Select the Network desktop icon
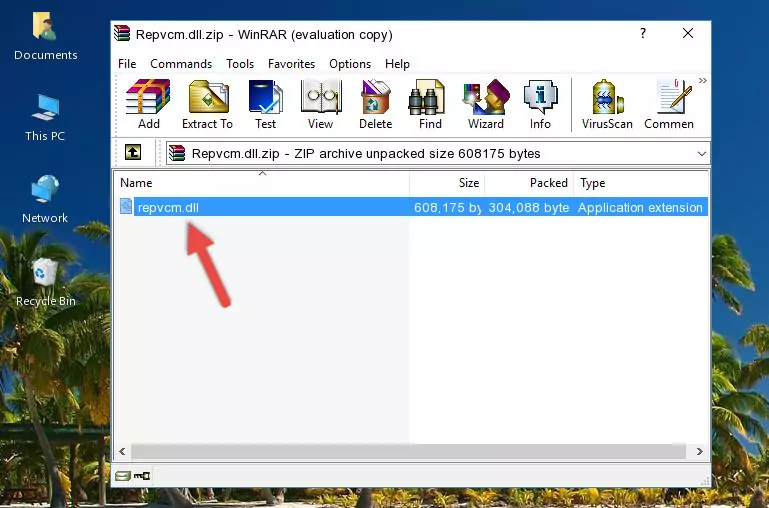This screenshot has height=508, width=769. pos(45,200)
